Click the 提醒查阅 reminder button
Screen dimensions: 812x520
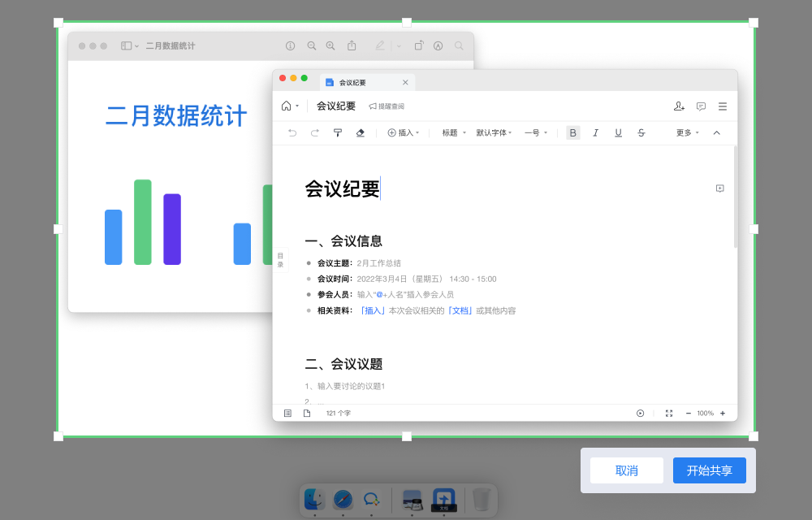387,106
